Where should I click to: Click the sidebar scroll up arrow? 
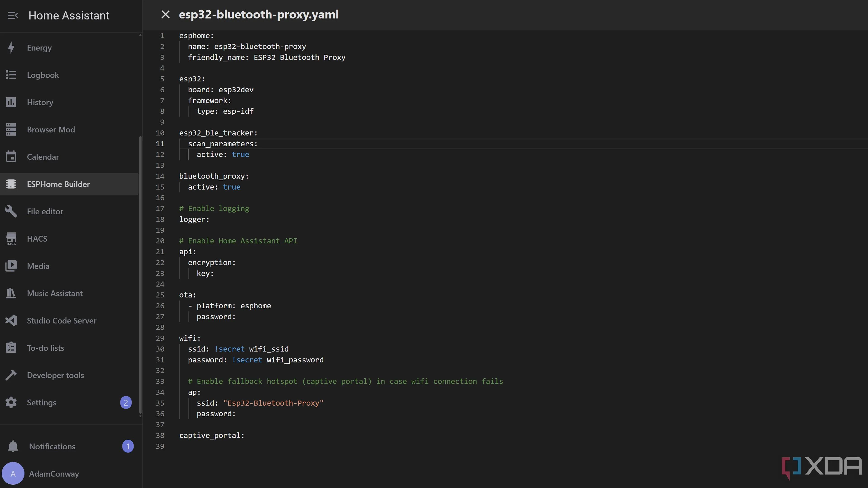pos(140,35)
